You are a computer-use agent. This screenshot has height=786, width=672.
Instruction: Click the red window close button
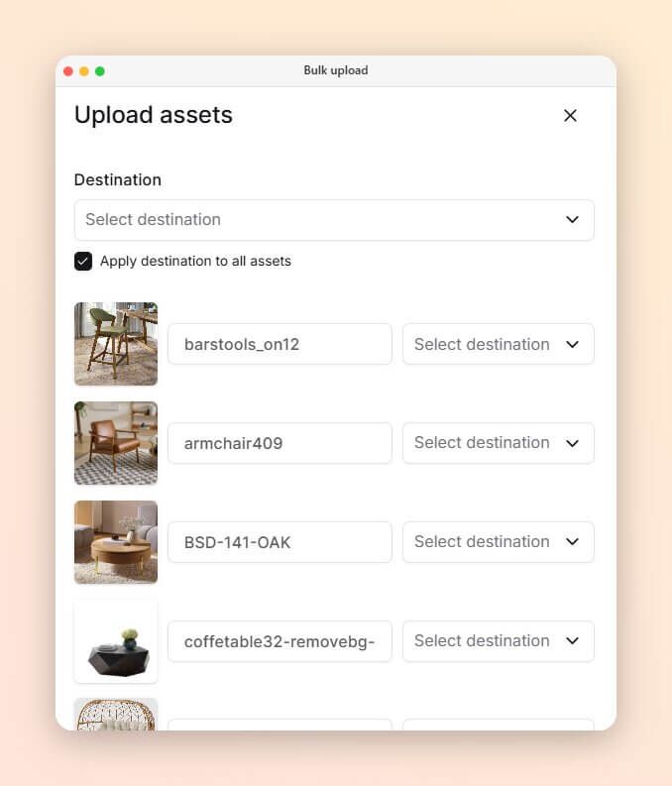[x=68, y=71]
